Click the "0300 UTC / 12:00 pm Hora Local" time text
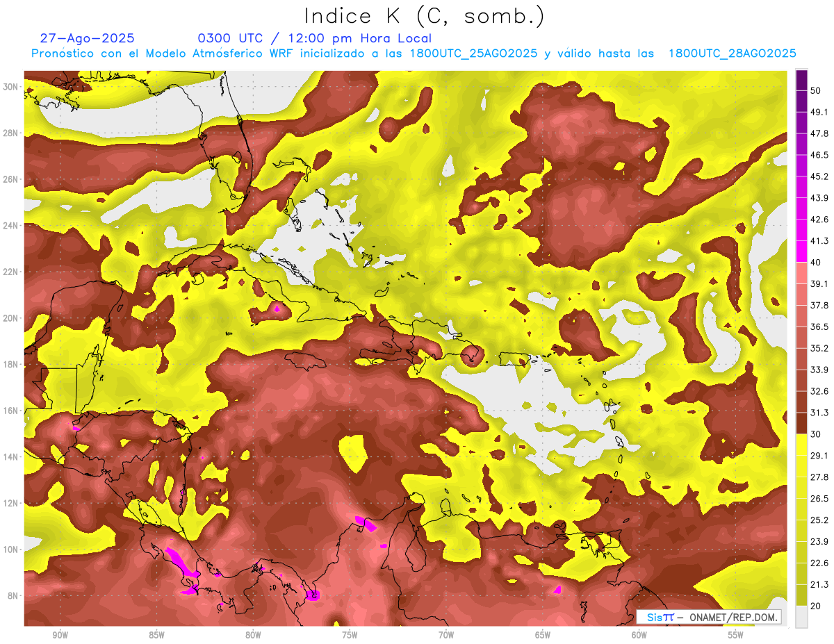This screenshot has width=834, height=644. click(x=315, y=38)
